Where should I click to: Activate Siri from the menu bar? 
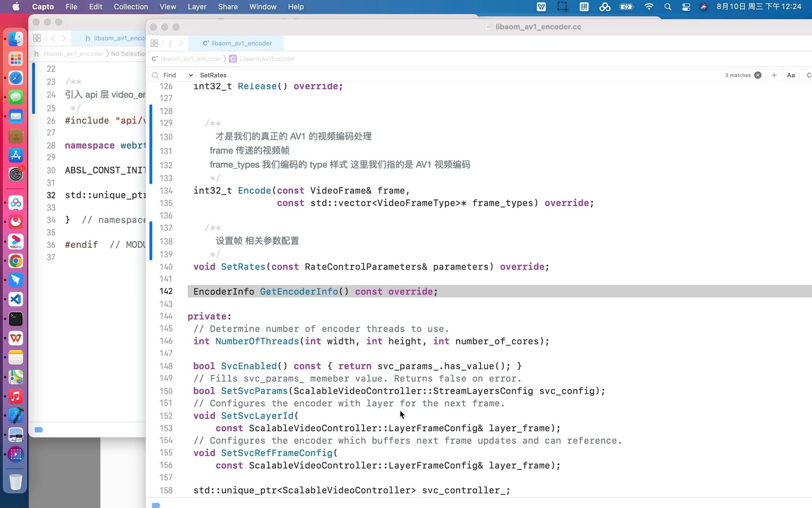pos(703,7)
